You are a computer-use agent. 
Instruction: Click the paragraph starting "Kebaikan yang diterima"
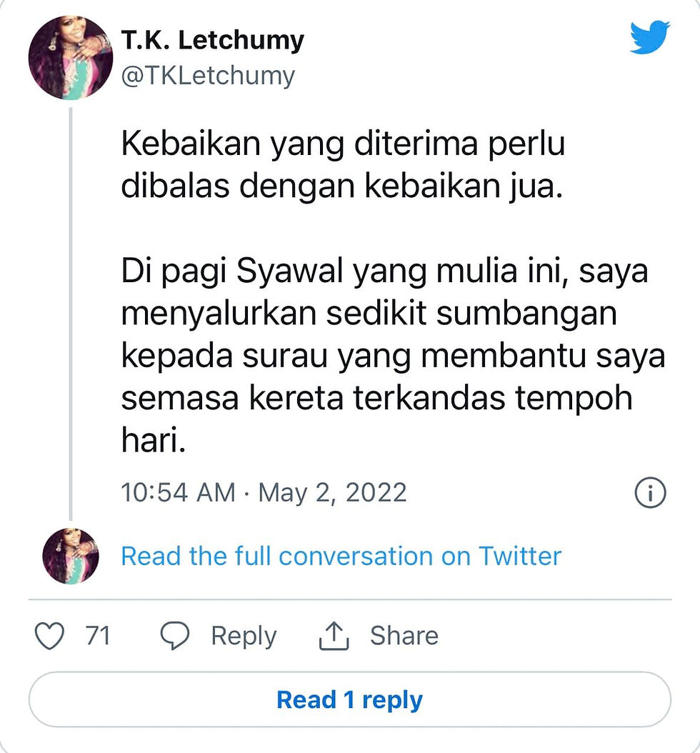[x=343, y=165]
